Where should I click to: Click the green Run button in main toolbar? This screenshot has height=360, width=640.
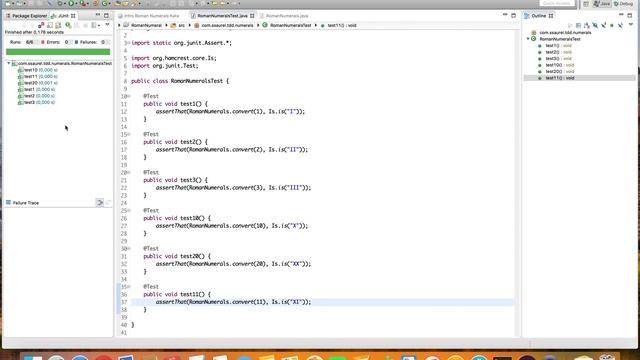pos(71,3)
